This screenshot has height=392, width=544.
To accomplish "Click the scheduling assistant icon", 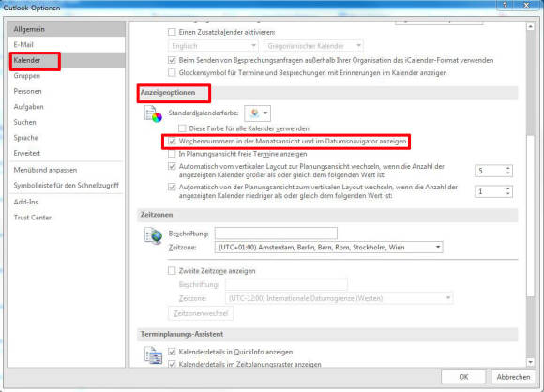I will [153, 355].
